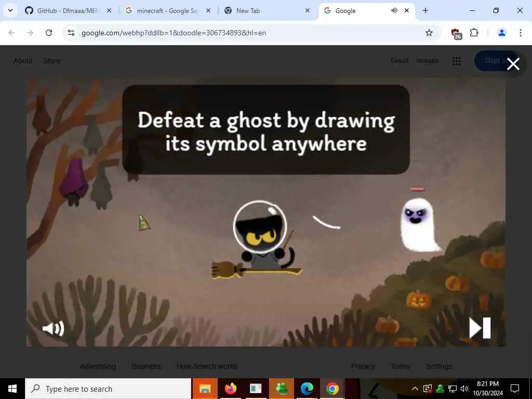Click the green user tray icon
Screen dimensions: 532x399
pos(440,389)
